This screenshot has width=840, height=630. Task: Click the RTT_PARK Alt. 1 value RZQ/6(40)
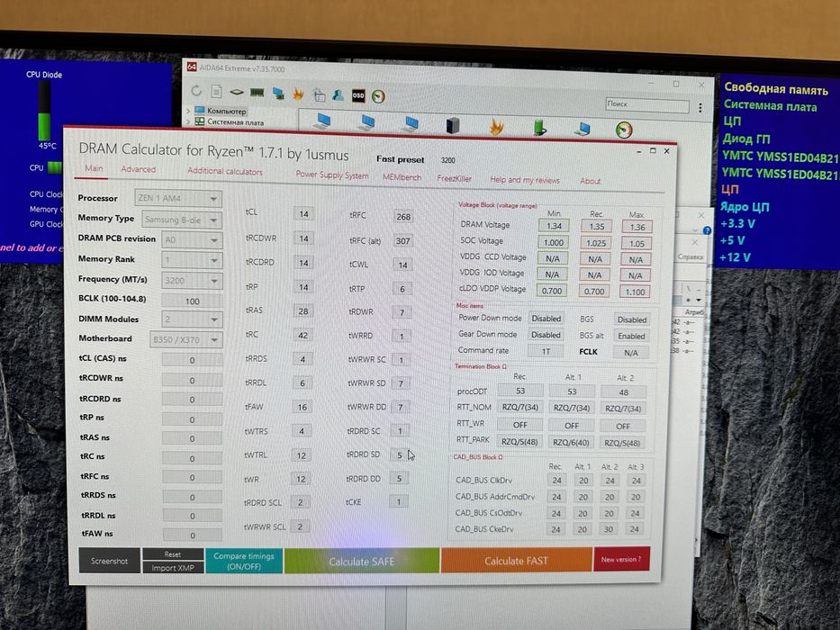[x=571, y=442]
